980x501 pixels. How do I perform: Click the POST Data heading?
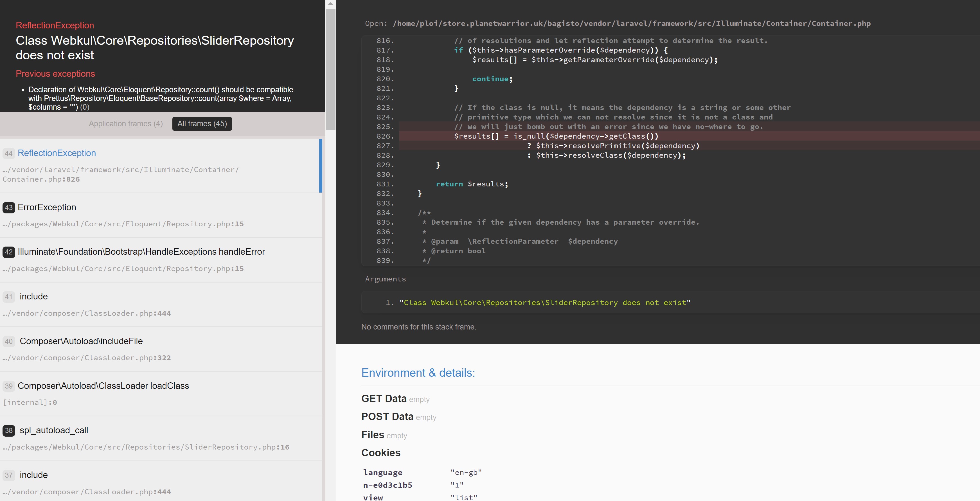[x=387, y=417]
